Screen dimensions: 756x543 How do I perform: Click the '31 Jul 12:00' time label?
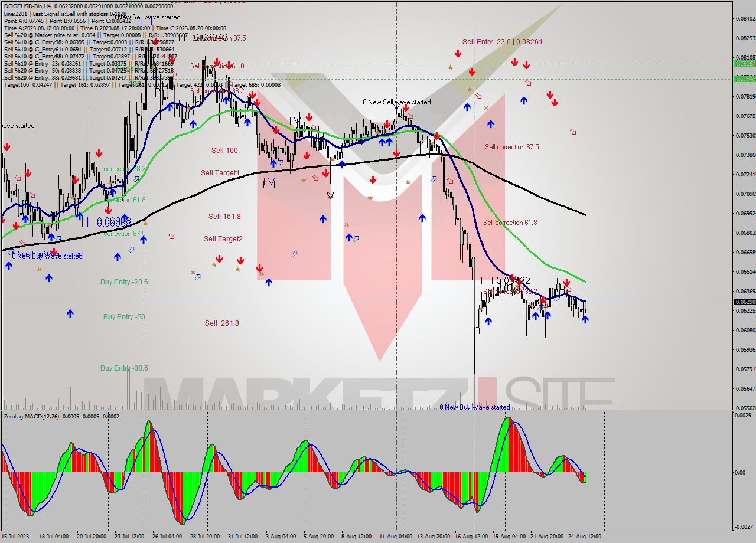[x=243, y=537]
